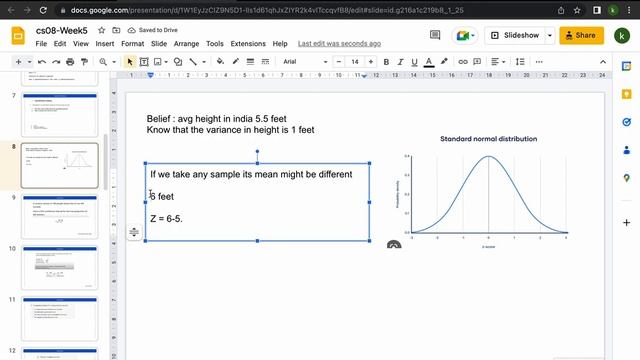The height and width of the screenshot is (360, 640).
Task: Toggle the Chrome side panel
Action: tap(597, 10)
